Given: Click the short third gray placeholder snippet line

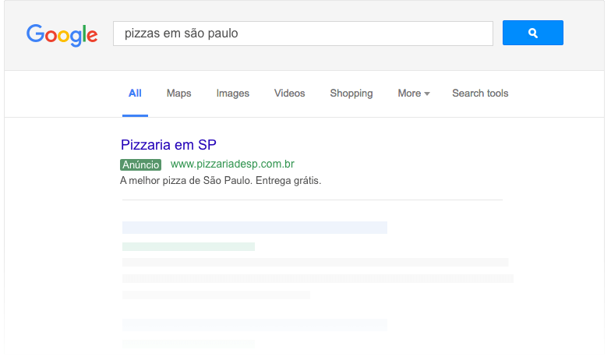Looking at the screenshot, I should [x=216, y=295].
